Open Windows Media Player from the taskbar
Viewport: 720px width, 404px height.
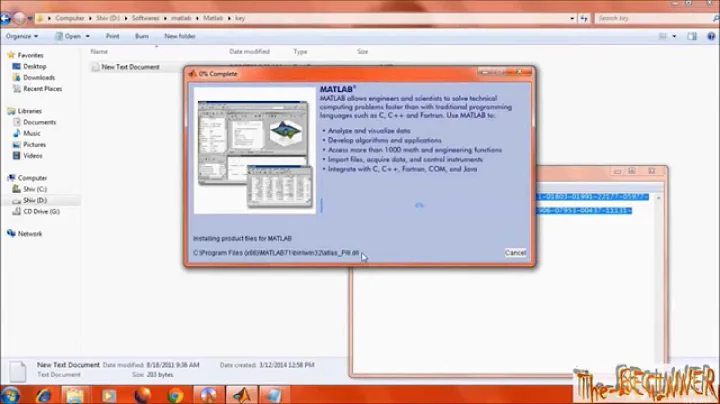pos(109,395)
